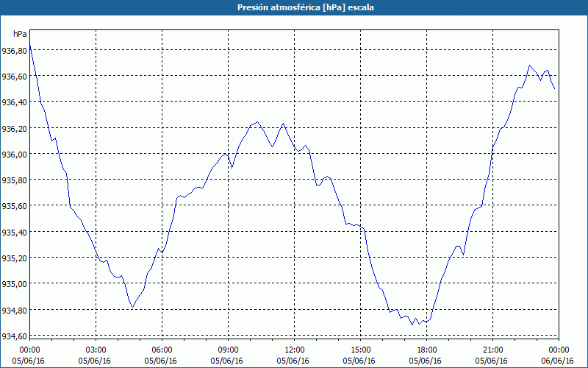Click the 934,80 y-axis value
The image size is (588, 368).
click(x=14, y=311)
